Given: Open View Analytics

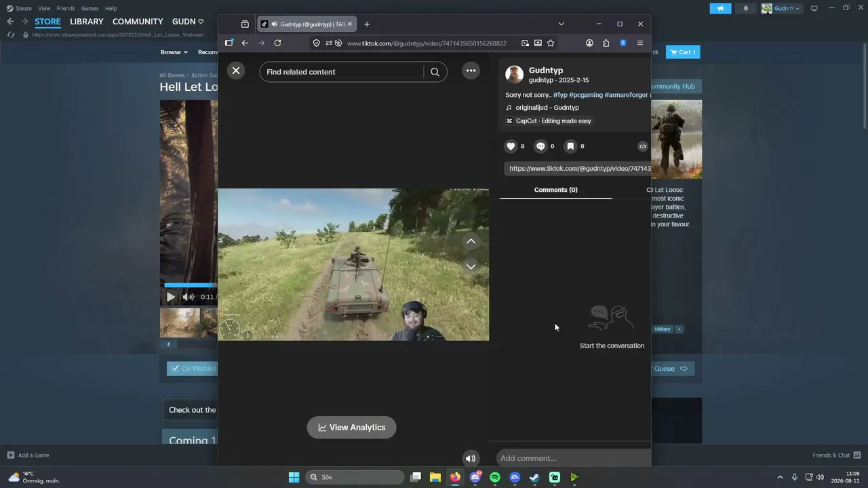Looking at the screenshot, I should [x=351, y=428].
